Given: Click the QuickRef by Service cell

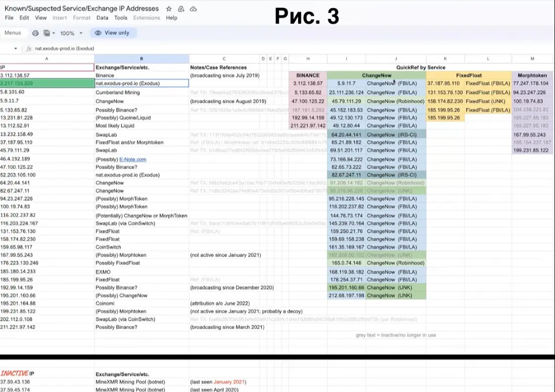Looking at the screenshot, I should coord(421,67).
